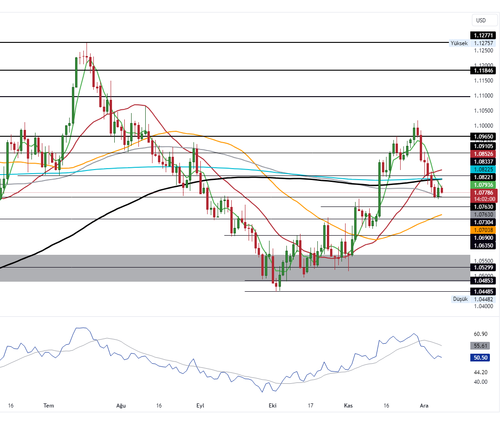The width and height of the screenshot is (504, 428).
Task: Click the blue 50.50 indicator value label
Action: pos(481,358)
